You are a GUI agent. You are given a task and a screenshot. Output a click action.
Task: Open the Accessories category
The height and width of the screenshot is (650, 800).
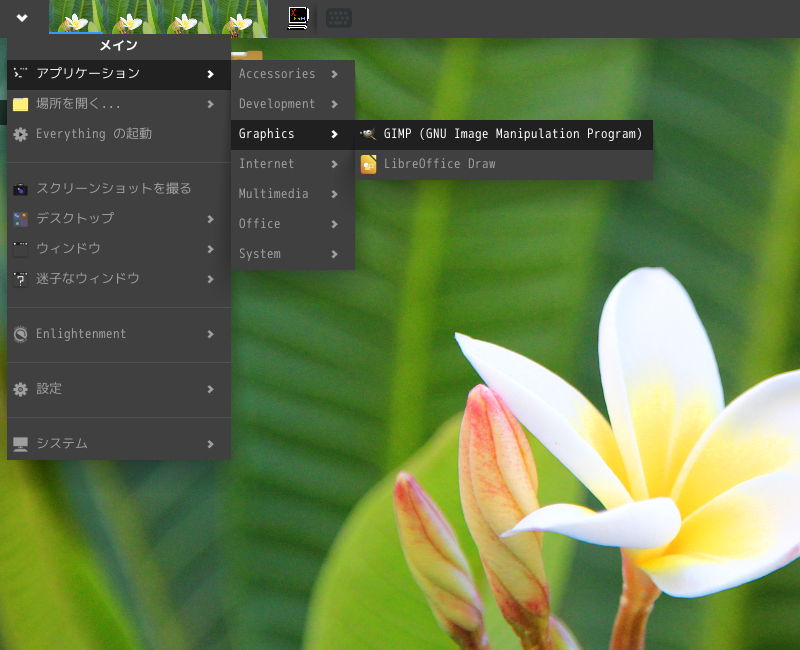[293, 74]
